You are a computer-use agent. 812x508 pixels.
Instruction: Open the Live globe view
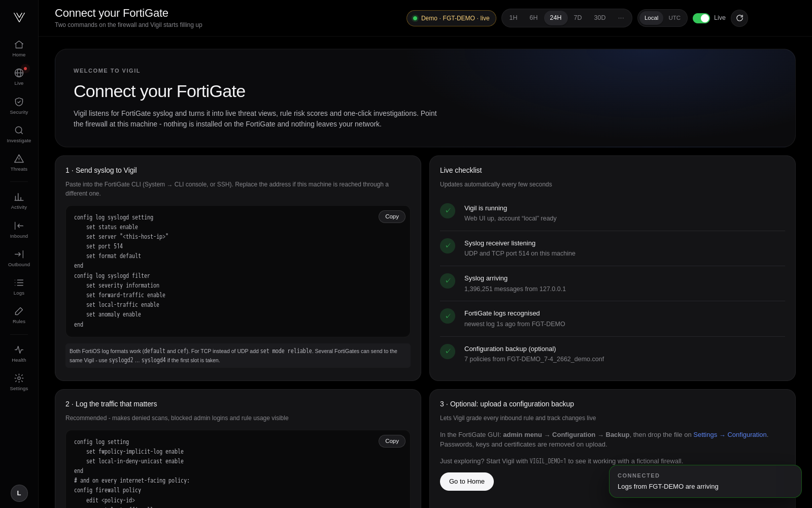(19, 77)
